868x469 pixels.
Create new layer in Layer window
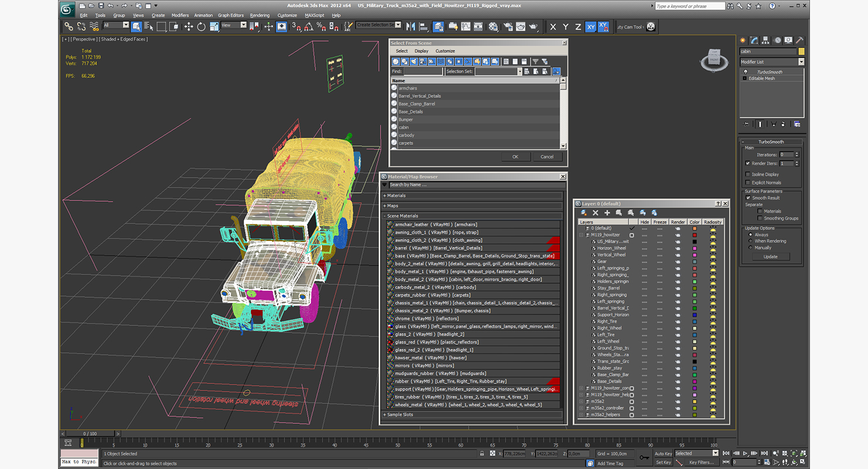click(584, 213)
